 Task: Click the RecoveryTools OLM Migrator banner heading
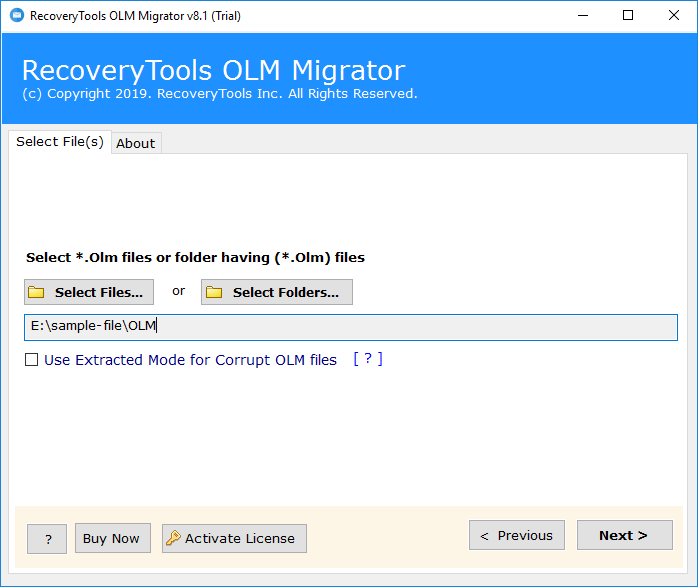coord(214,70)
